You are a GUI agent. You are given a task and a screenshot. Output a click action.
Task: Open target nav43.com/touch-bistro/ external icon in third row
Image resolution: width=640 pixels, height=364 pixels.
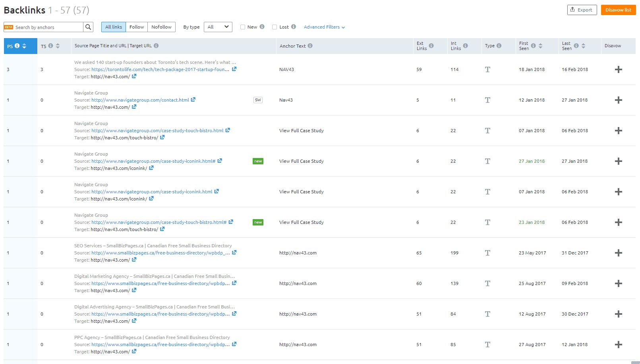162,137
